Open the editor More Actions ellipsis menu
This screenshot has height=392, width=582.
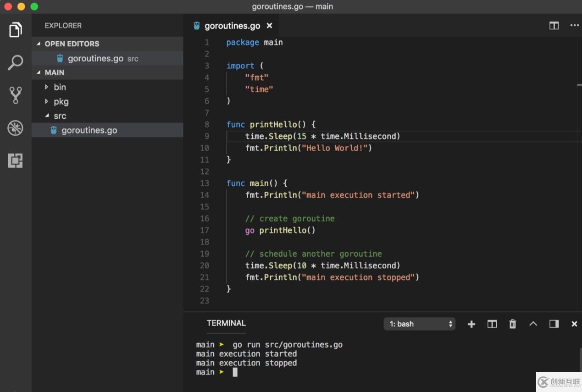(574, 26)
